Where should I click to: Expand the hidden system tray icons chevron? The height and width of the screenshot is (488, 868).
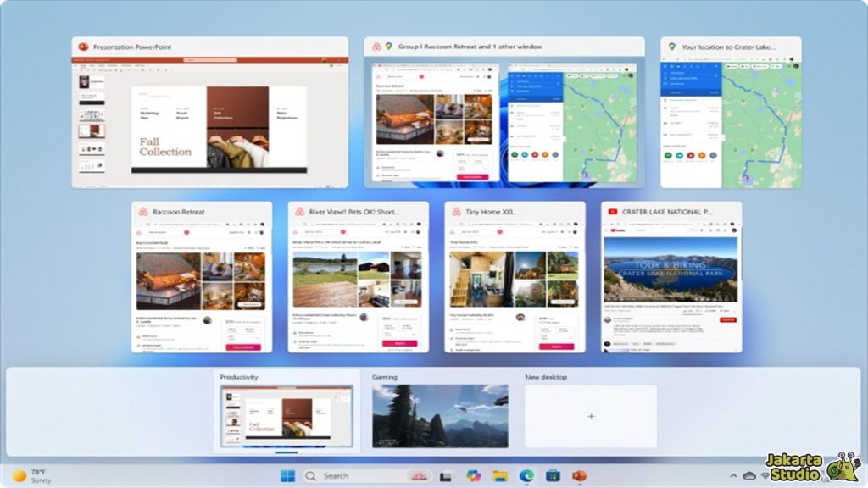coord(733,476)
